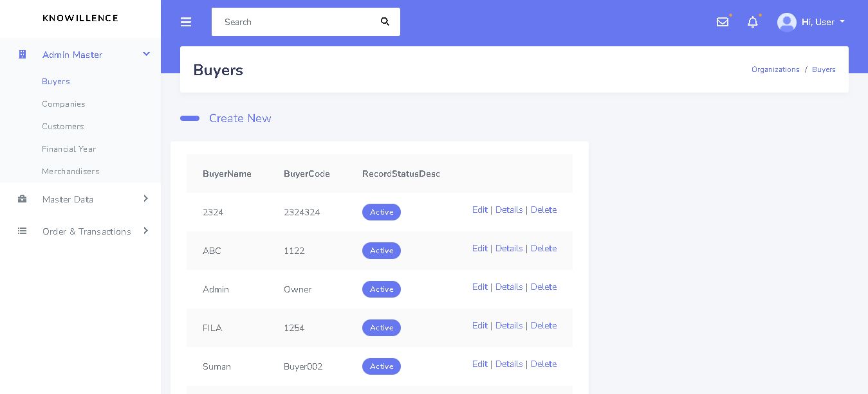
Task: View Details of the FILA buyer
Action: 509,326
